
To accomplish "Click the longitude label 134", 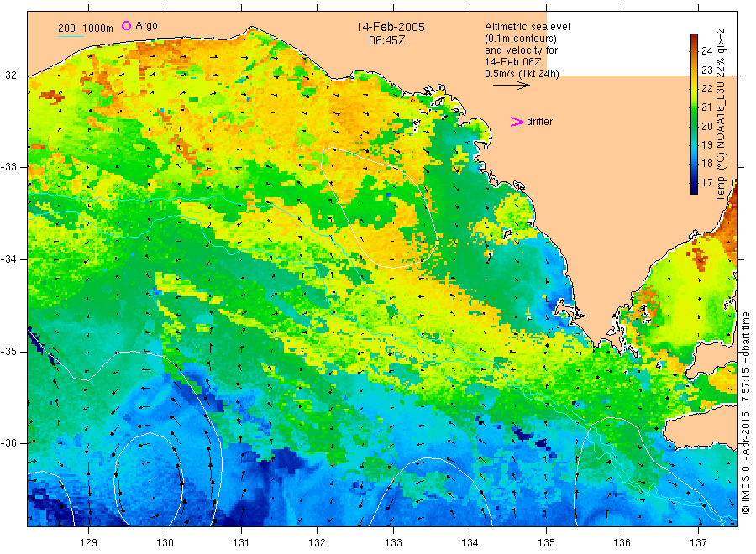I will [x=470, y=543].
